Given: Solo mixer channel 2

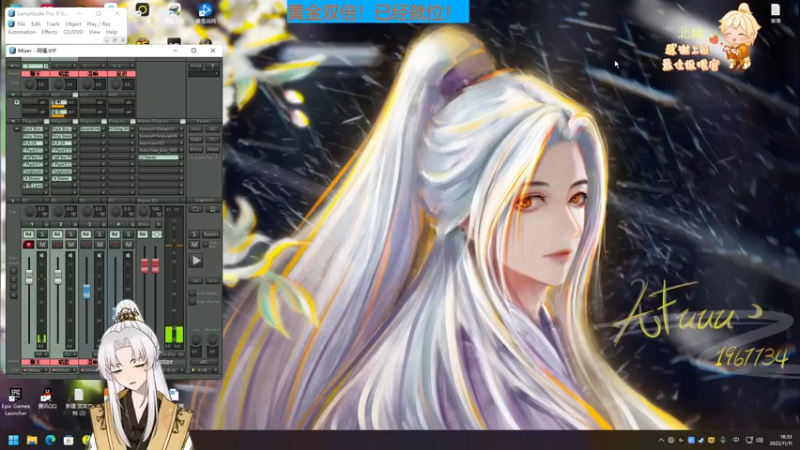Looking at the screenshot, I should (x=71, y=234).
